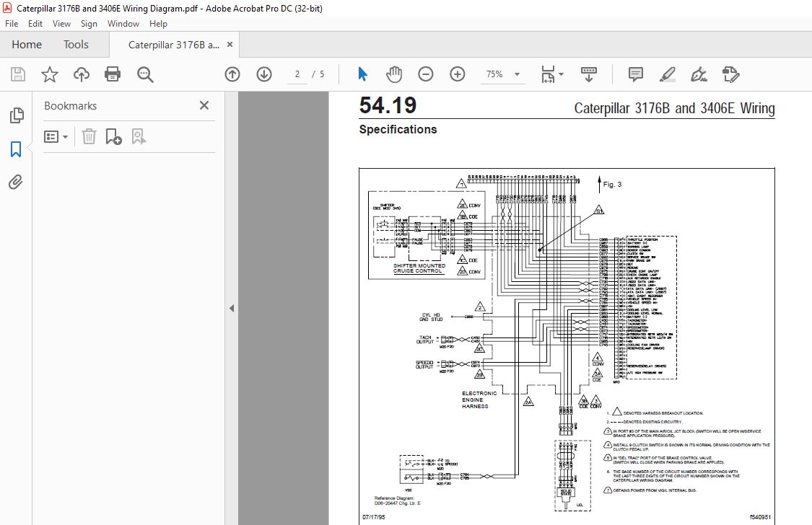Activate the Selection arrow tool
The image size is (812, 525).
(x=362, y=74)
